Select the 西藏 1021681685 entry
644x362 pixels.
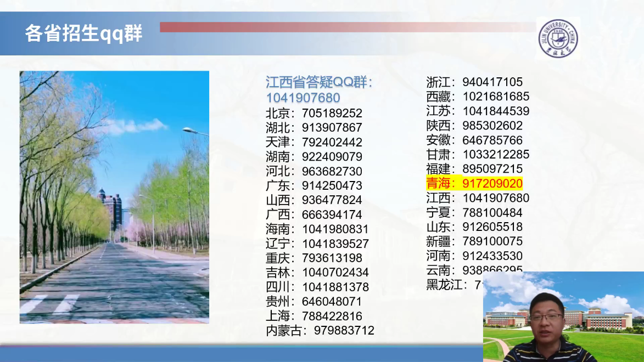tap(478, 97)
